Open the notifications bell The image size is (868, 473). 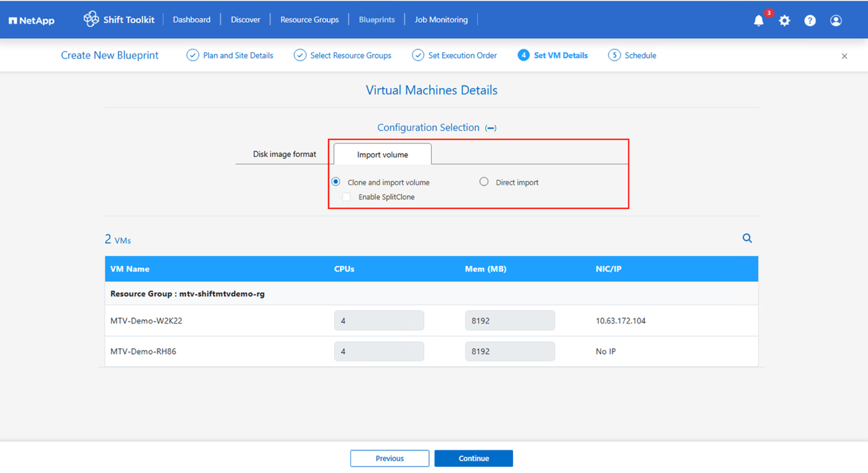758,20
